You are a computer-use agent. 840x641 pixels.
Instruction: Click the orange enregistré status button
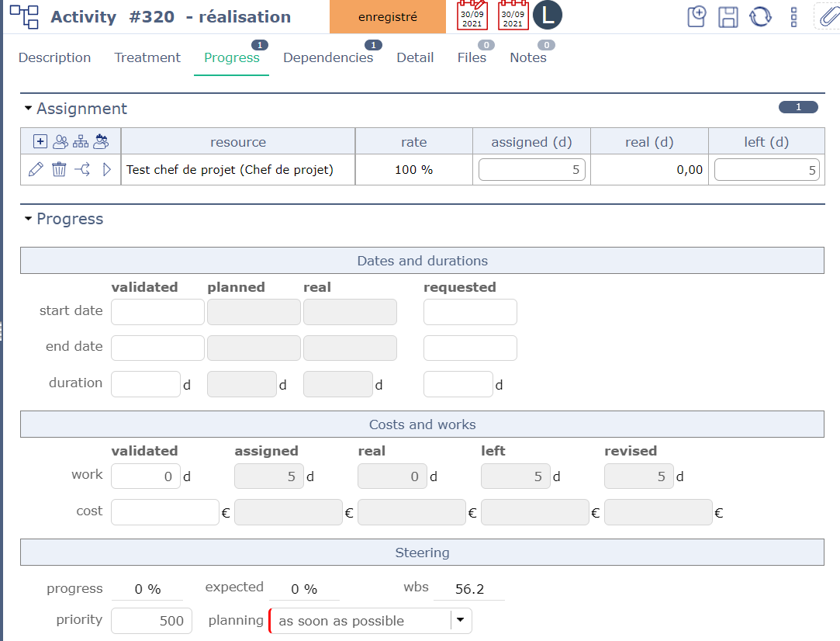click(x=388, y=17)
